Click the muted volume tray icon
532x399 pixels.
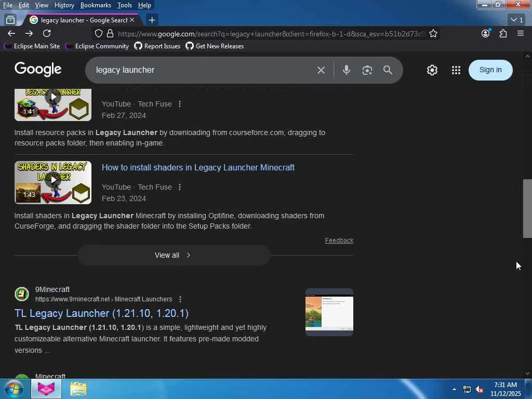pyautogui.click(x=479, y=390)
